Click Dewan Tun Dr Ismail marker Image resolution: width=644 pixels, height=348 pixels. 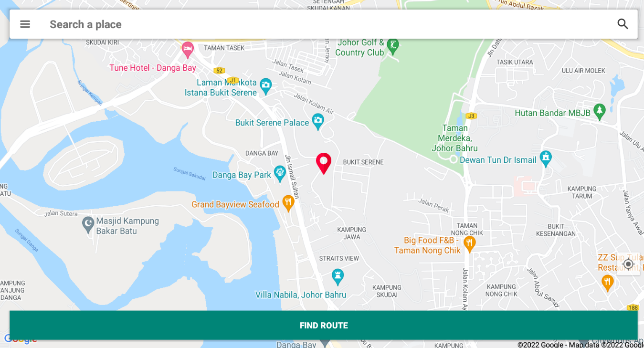[x=546, y=159]
